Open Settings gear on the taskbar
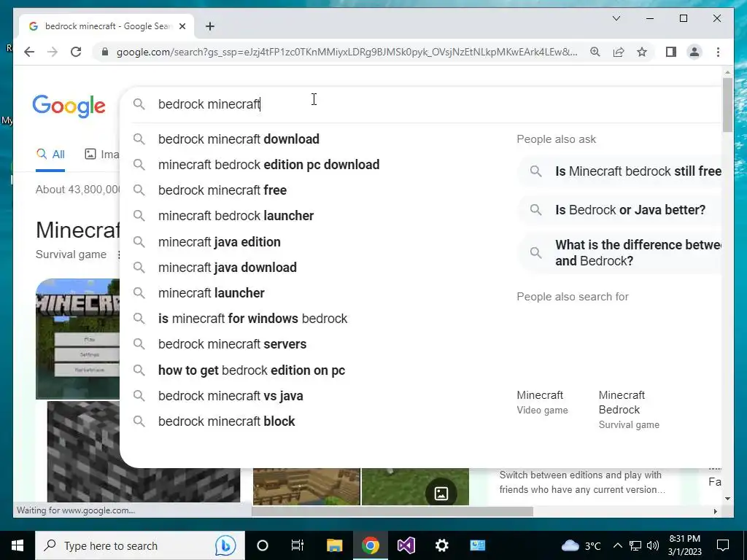Image resolution: width=747 pixels, height=560 pixels. 441,545
